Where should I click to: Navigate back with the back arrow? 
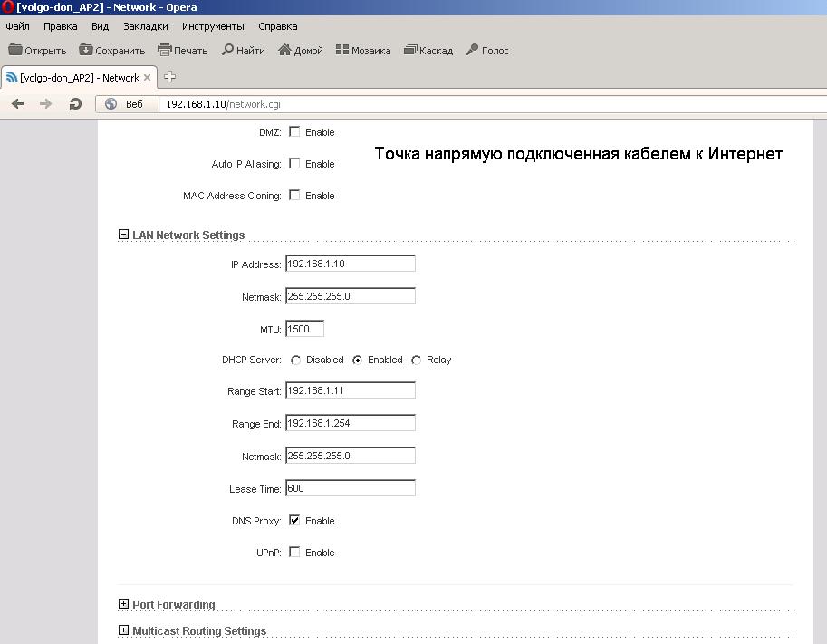point(17,104)
